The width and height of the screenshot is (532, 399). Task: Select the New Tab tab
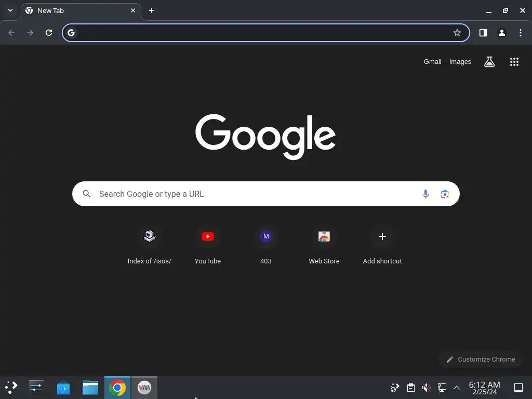coord(81,10)
